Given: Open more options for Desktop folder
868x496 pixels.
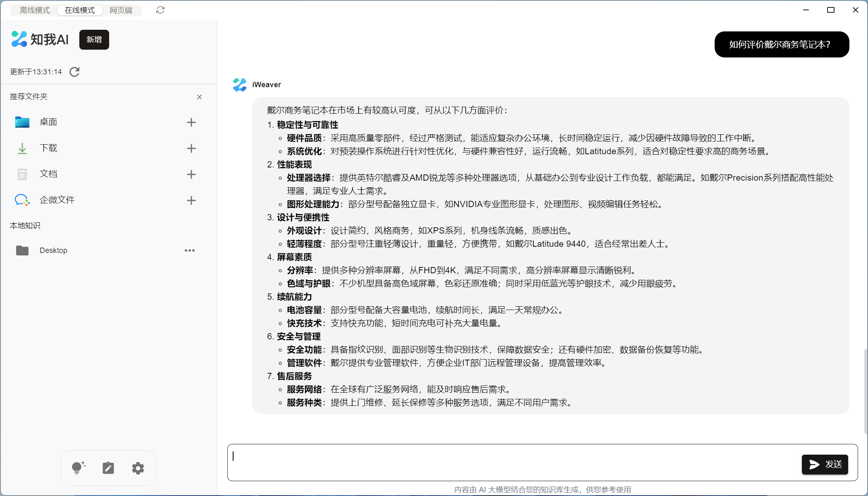Looking at the screenshot, I should pyautogui.click(x=190, y=250).
